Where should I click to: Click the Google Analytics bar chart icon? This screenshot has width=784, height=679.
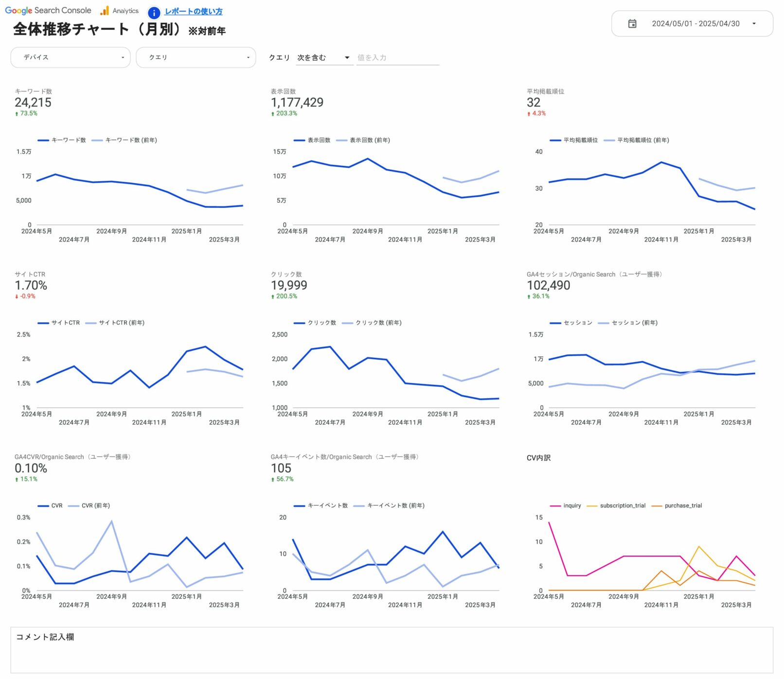pos(105,11)
